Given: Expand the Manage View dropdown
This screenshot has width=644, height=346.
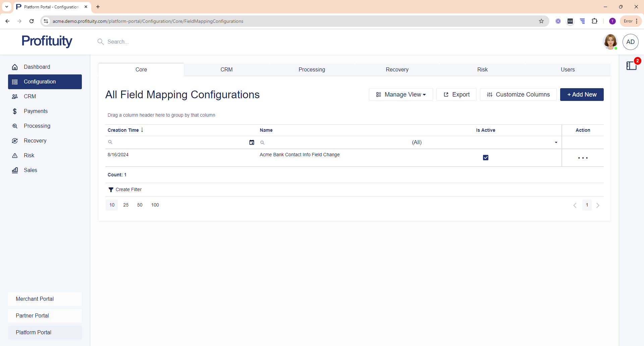Looking at the screenshot, I should tap(401, 95).
